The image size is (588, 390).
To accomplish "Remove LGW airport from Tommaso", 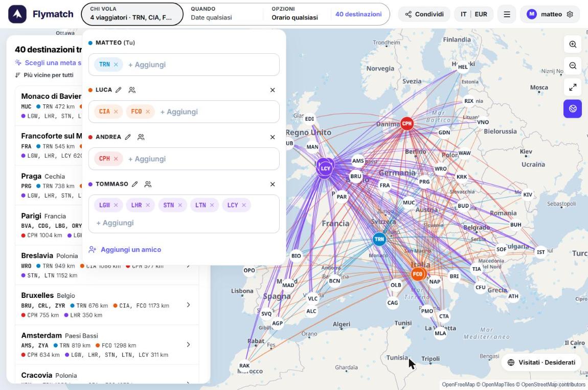I will (x=116, y=205).
